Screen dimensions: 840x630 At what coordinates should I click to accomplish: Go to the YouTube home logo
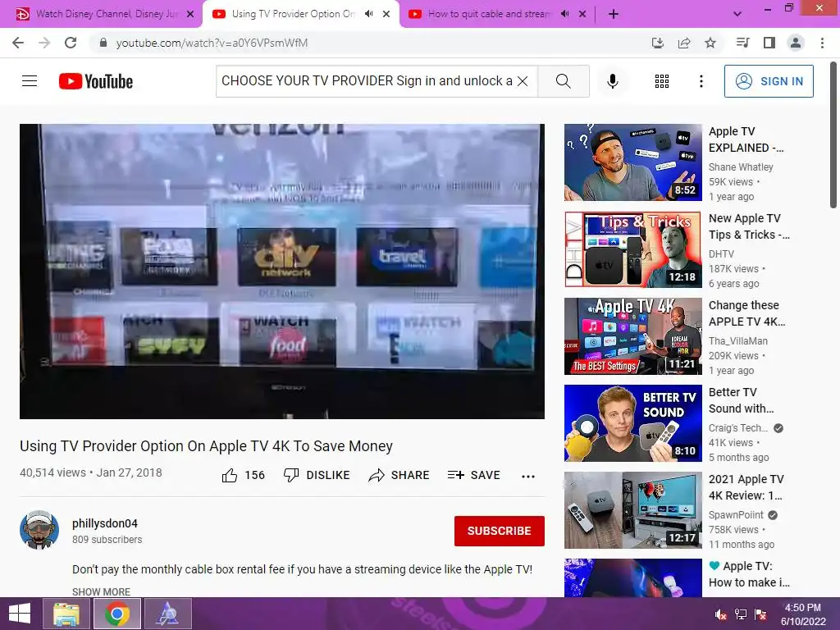pyautogui.click(x=96, y=81)
